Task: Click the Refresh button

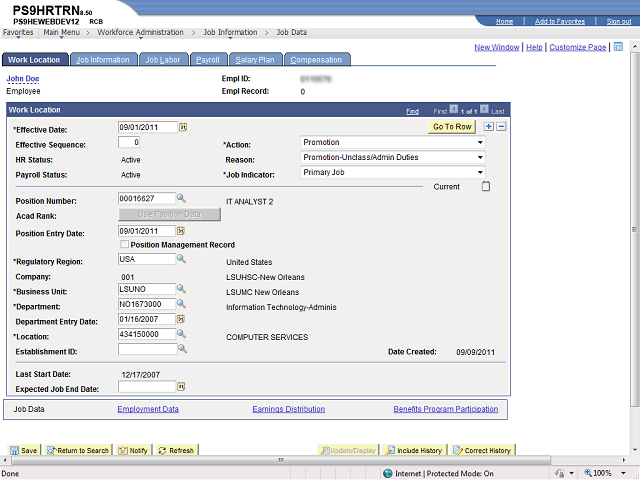Action: [x=176, y=450]
